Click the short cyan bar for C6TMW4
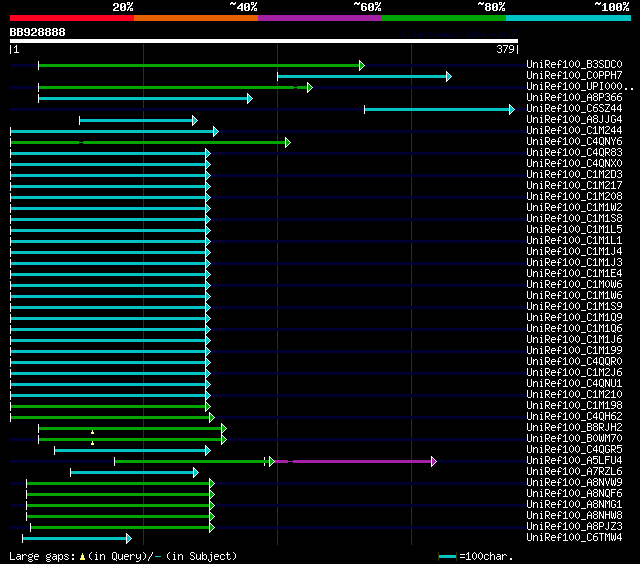Screen dimensions: 640x564 click(x=75, y=539)
